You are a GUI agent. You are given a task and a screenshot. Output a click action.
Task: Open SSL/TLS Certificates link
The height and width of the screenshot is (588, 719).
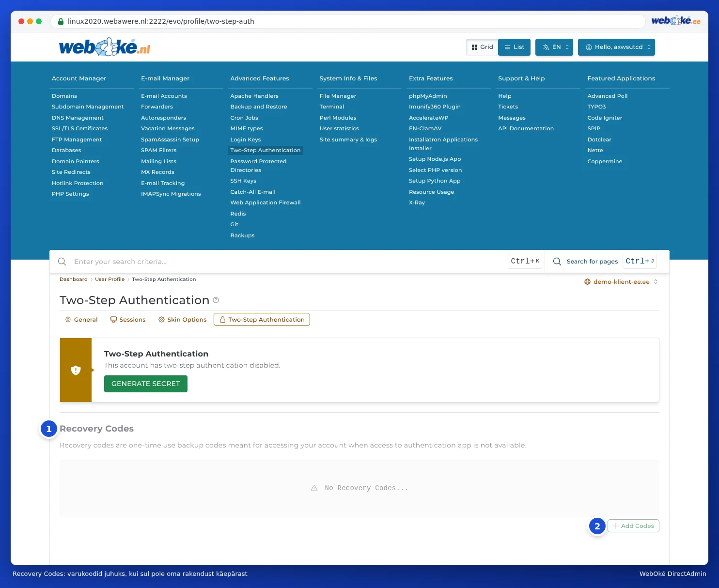(x=79, y=128)
